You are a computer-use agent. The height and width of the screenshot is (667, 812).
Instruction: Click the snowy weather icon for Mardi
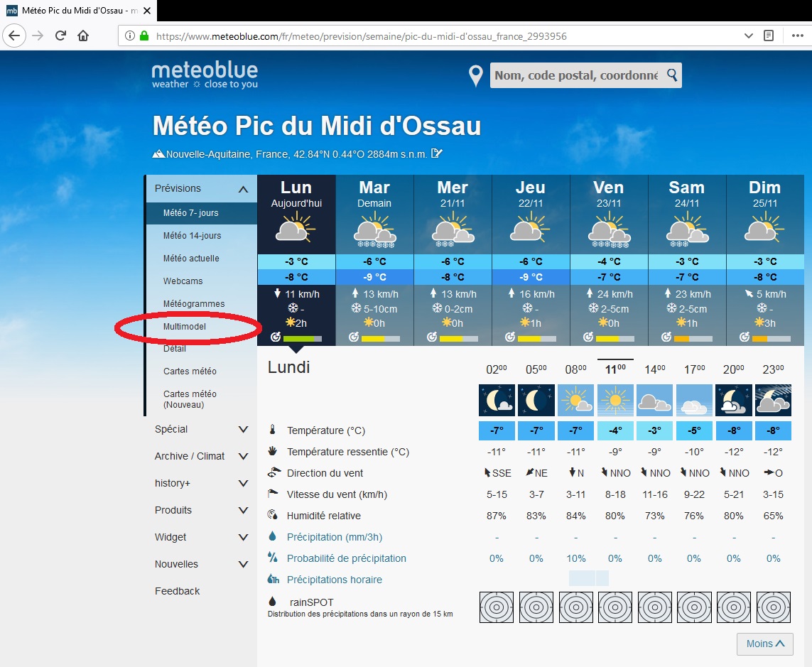click(374, 232)
